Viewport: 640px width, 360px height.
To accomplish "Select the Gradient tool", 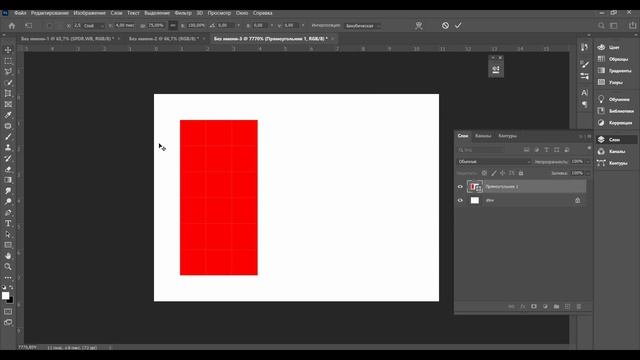I will [x=8, y=180].
